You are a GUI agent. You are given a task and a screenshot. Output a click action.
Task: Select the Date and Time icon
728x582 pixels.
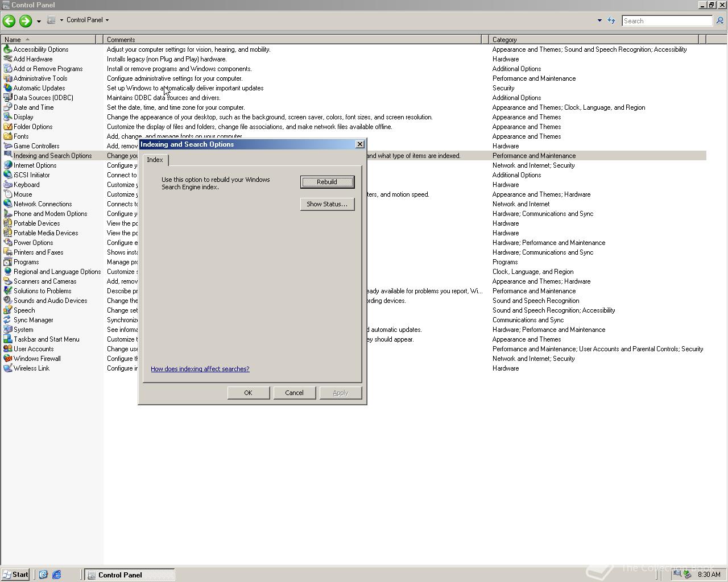(8, 107)
